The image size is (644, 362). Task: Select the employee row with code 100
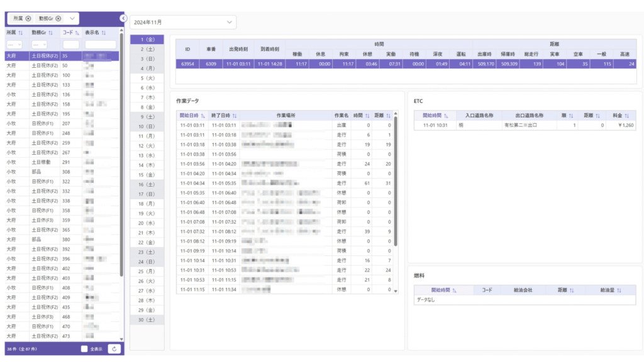63,75
